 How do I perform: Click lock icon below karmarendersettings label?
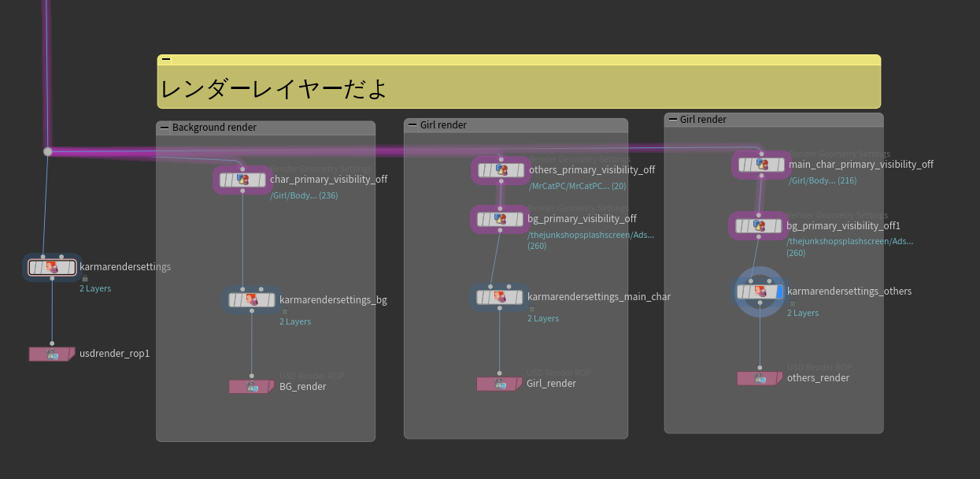[x=84, y=278]
